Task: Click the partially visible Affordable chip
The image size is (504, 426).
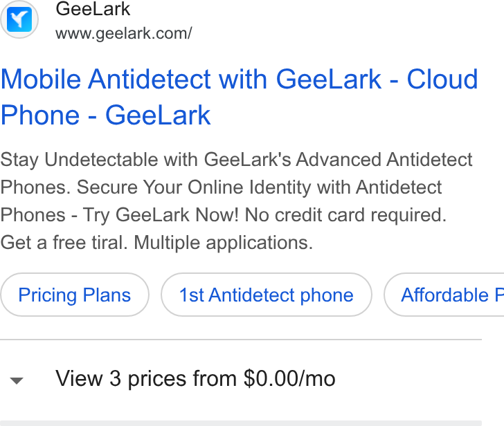Action: click(x=444, y=295)
